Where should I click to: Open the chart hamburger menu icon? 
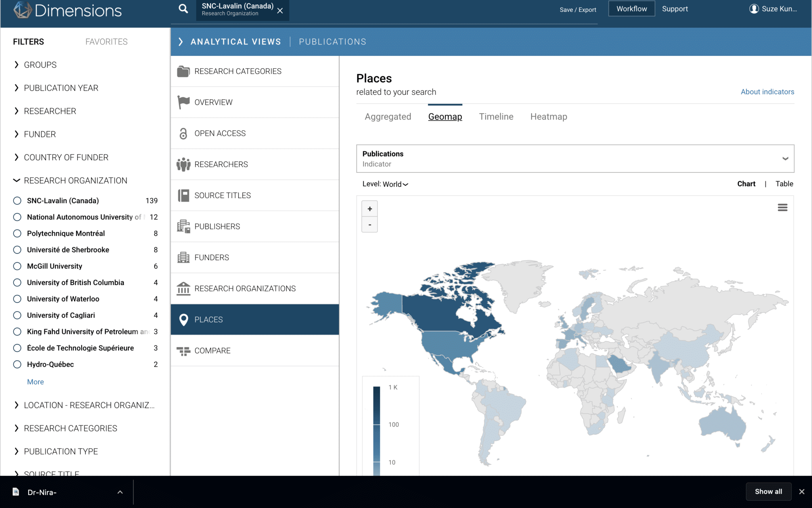point(782,208)
